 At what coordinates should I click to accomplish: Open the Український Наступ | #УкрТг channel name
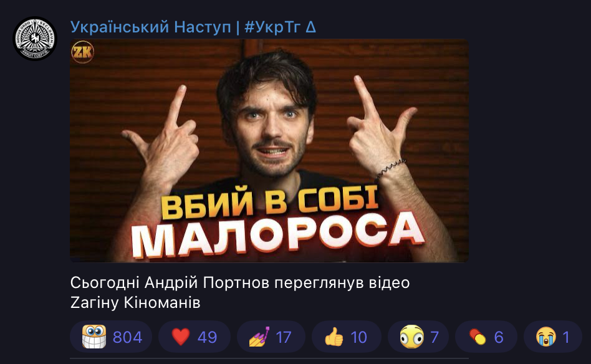[193, 27]
